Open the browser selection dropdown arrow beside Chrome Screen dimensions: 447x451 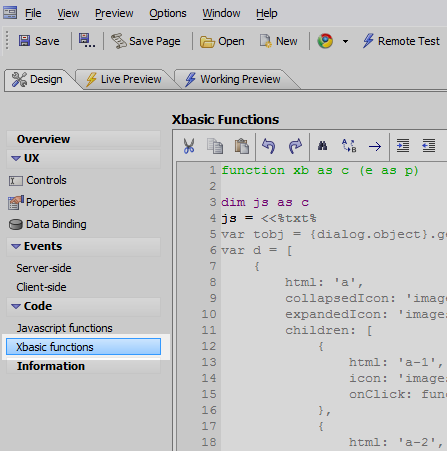click(345, 41)
